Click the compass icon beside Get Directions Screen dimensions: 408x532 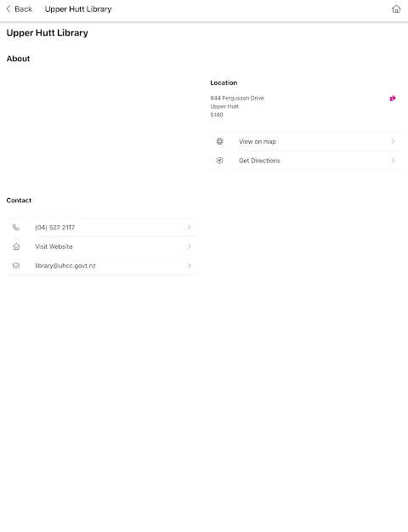(x=220, y=161)
